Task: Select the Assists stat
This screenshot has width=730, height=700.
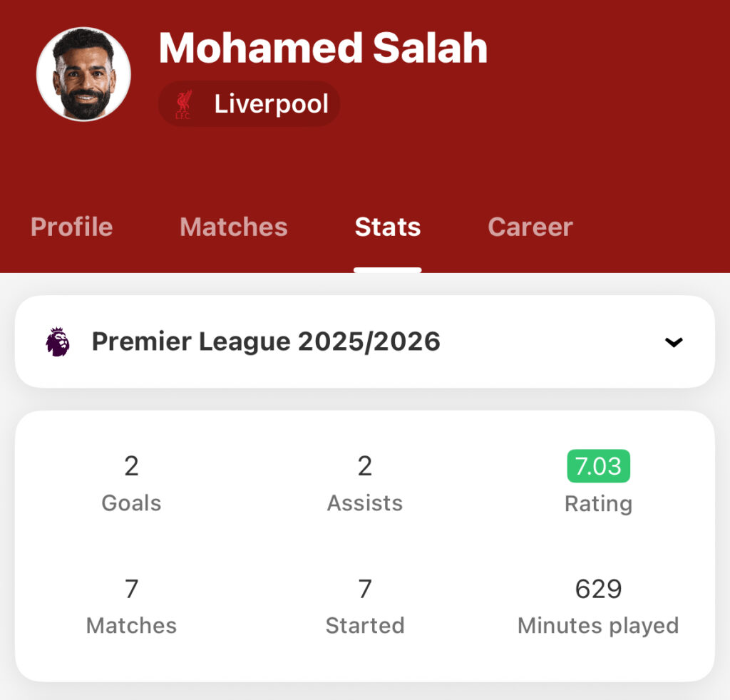Action: coord(365,483)
